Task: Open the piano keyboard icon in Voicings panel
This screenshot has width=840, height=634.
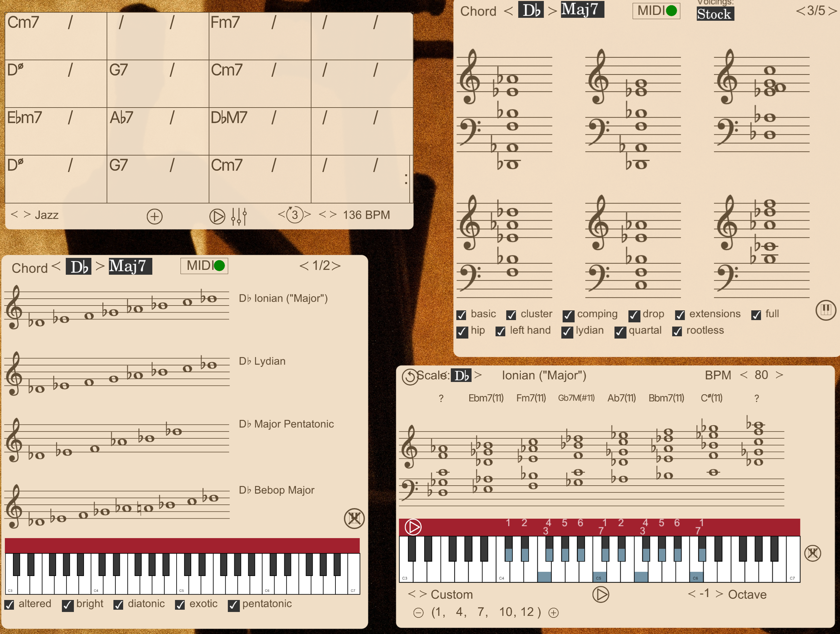Action: tap(826, 311)
